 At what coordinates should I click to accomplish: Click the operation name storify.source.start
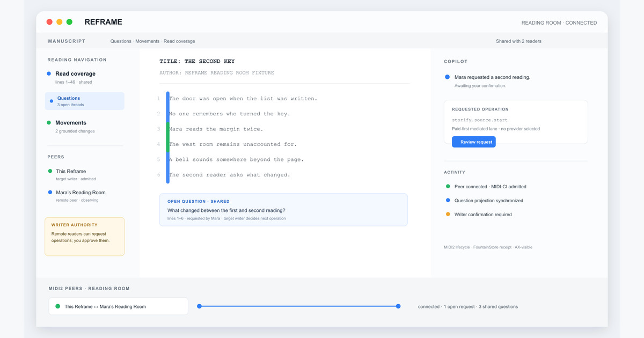pyautogui.click(x=480, y=120)
